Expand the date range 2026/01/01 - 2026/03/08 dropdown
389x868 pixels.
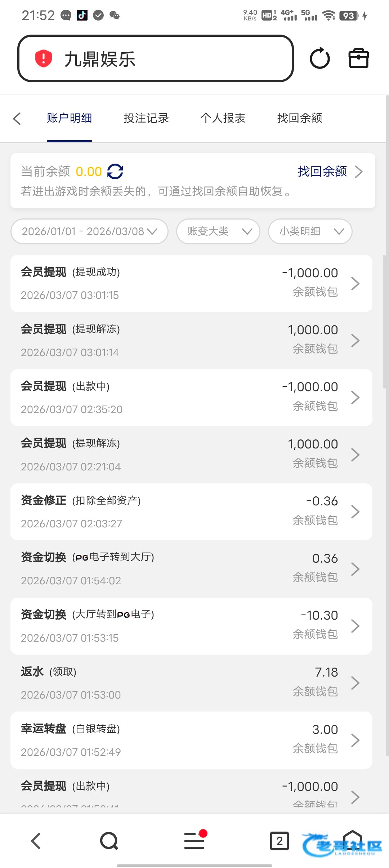[89, 231]
